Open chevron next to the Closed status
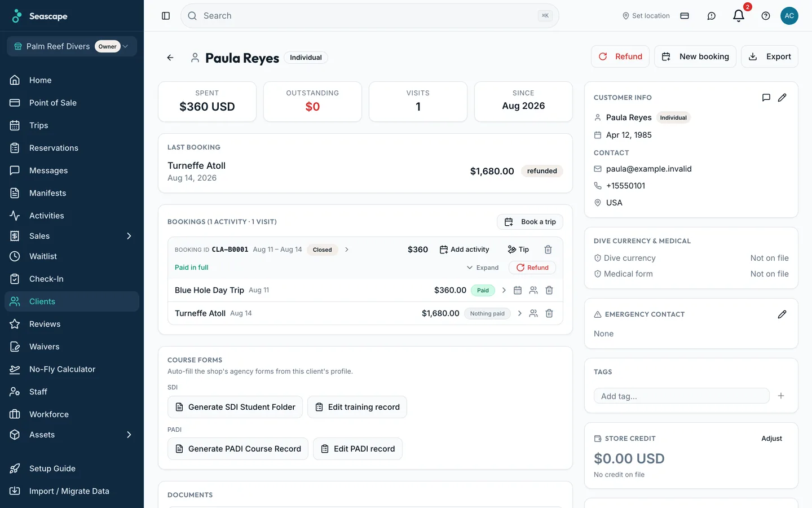The height and width of the screenshot is (508, 812). click(x=347, y=249)
